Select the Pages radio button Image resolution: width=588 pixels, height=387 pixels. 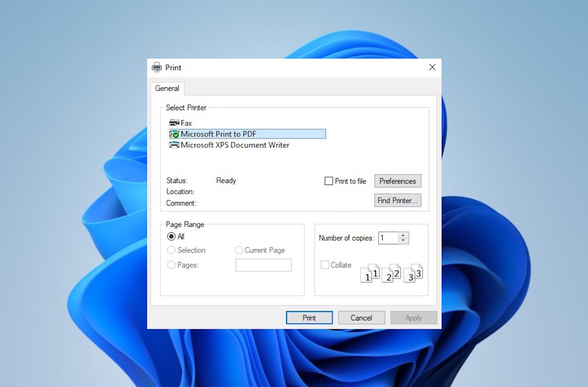point(171,265)
